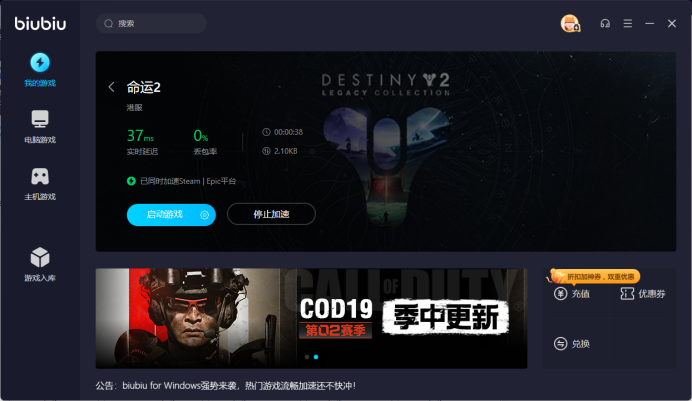Go back using the arrow beside 命运2
Viewport: 692px width, 401px height.
pyautogui.click(x=112, y=87)
